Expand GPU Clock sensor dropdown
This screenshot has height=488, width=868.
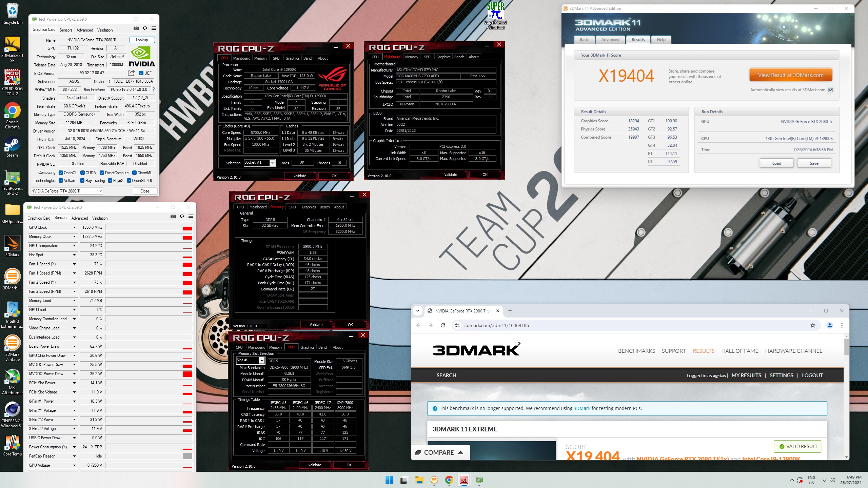(74, 227)
